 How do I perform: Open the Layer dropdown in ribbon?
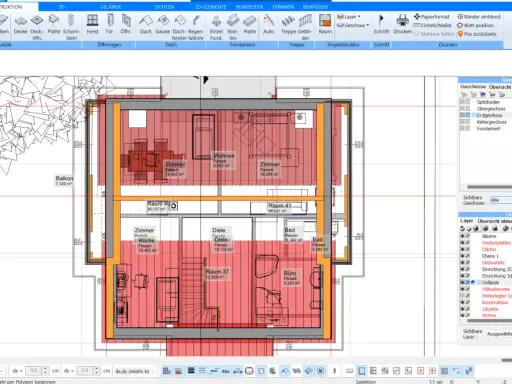(349, 17)
